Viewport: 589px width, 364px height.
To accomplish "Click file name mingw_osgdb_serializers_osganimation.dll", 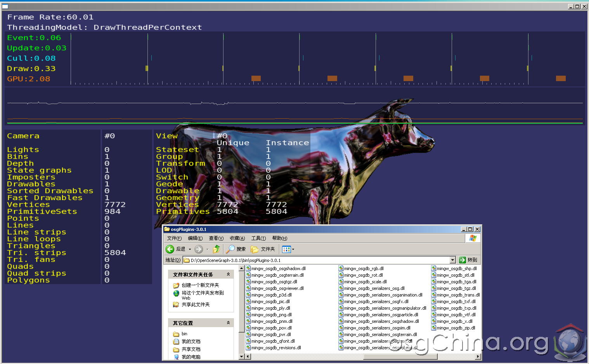I will [x=383, y=295].
